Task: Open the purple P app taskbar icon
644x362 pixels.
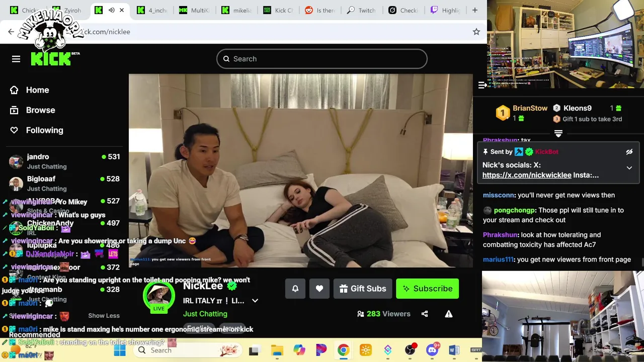Action: (321, 350)
